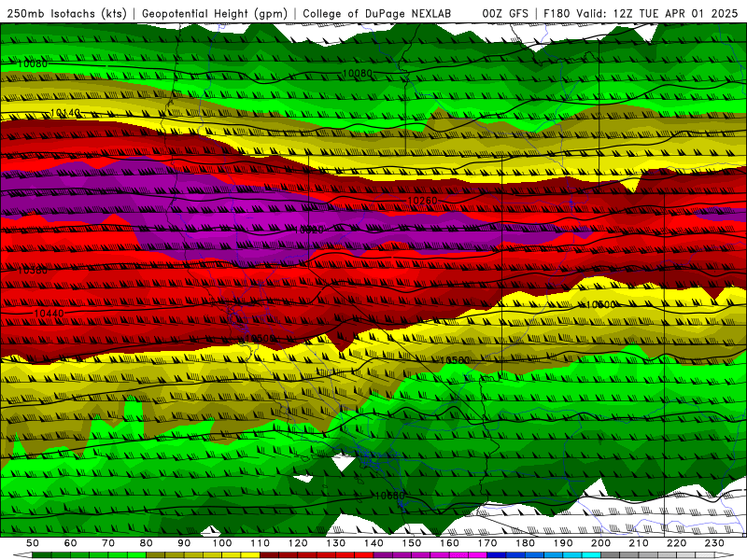Click the 160 value on the color scale

point(449,543)
